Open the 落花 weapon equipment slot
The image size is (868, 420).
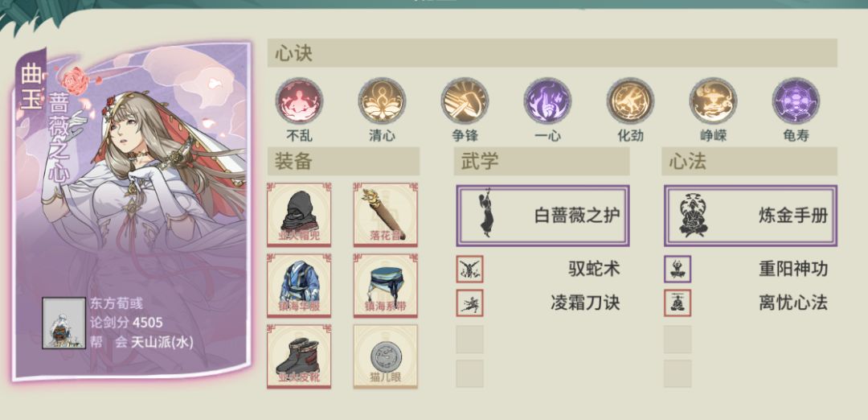pos(386,215)
